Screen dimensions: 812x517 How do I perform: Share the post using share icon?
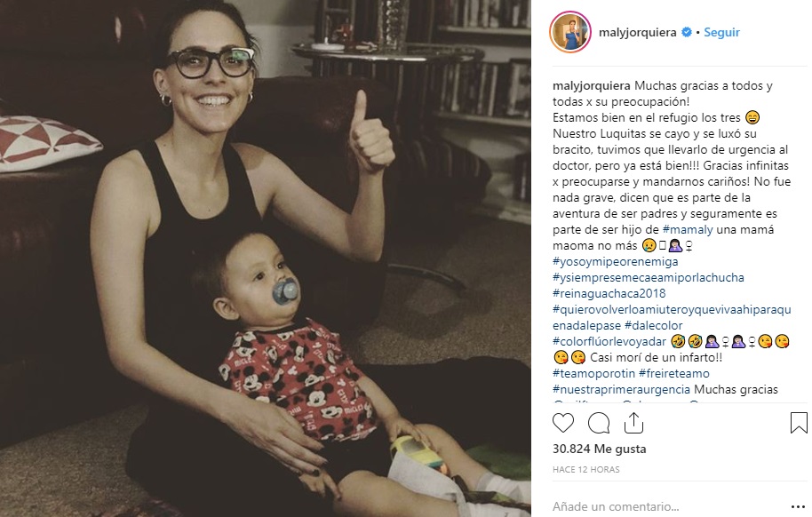633,423
